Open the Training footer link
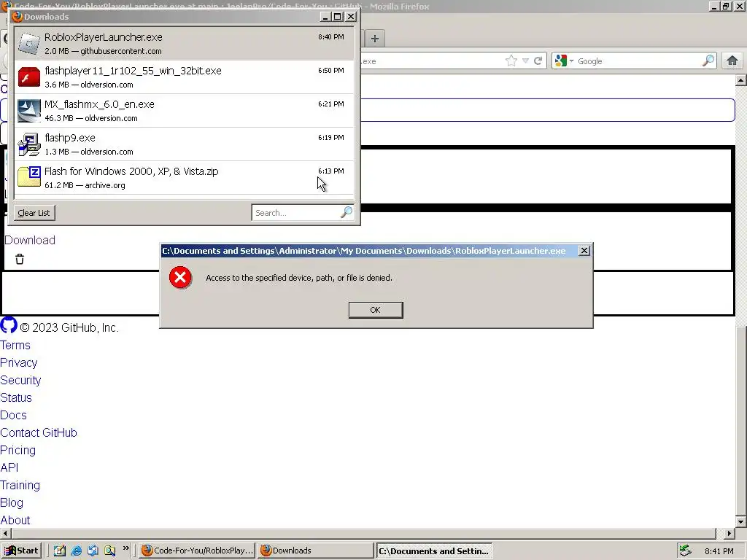Viewport: 747px width, 560px height. coord(20,485)
